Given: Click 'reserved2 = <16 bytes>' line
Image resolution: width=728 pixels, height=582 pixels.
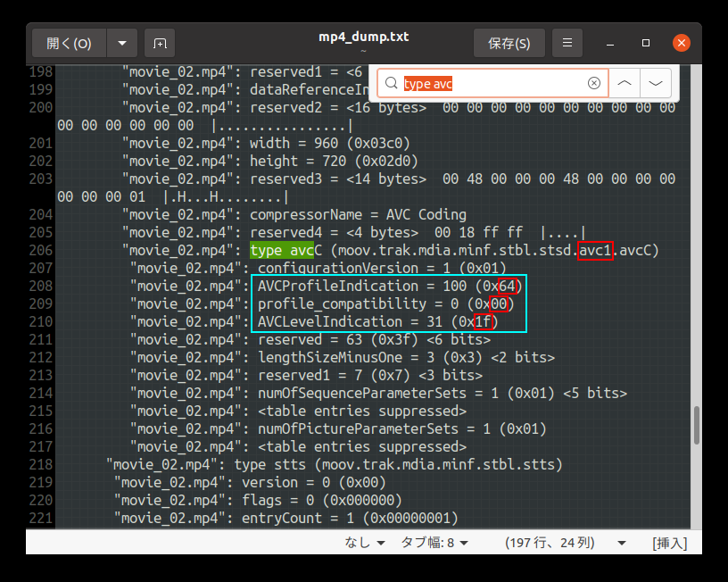Looking at the screenshot, I should coord(462,107).
